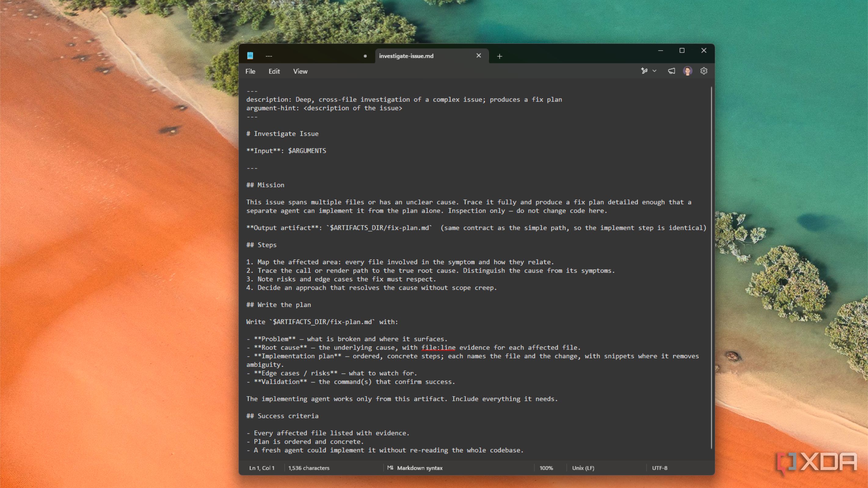
Task: Click step '3. Note risks and edge cases'
Action: coord(341,279)
